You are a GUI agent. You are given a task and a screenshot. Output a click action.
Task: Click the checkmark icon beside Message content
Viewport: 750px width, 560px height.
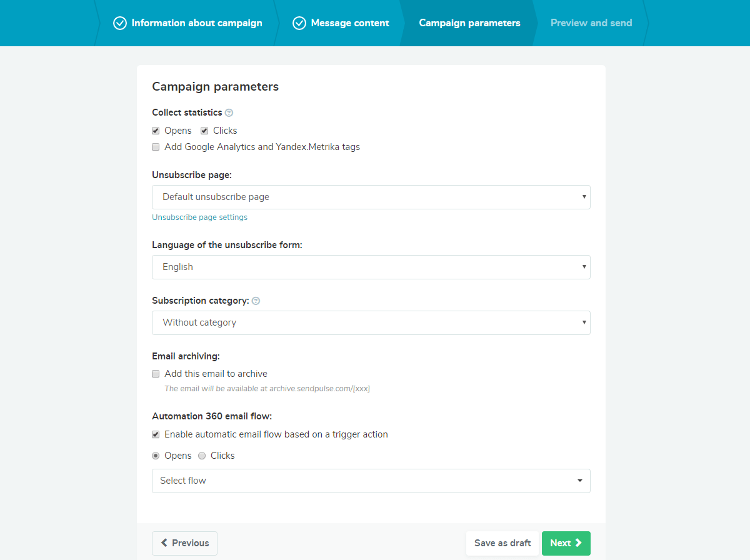299,23
